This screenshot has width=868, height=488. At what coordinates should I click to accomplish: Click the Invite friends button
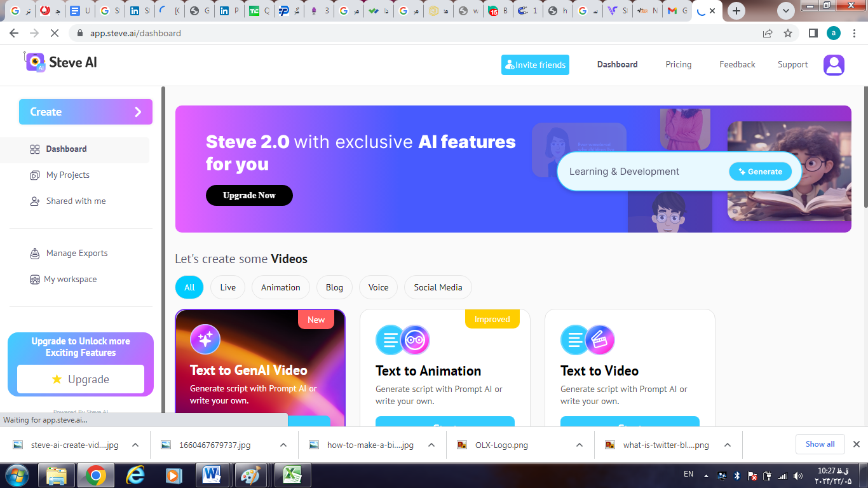coord(535,65)
